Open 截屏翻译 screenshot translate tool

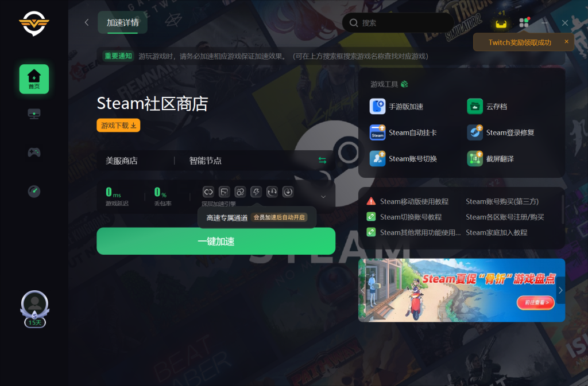[x=474, y=158]
